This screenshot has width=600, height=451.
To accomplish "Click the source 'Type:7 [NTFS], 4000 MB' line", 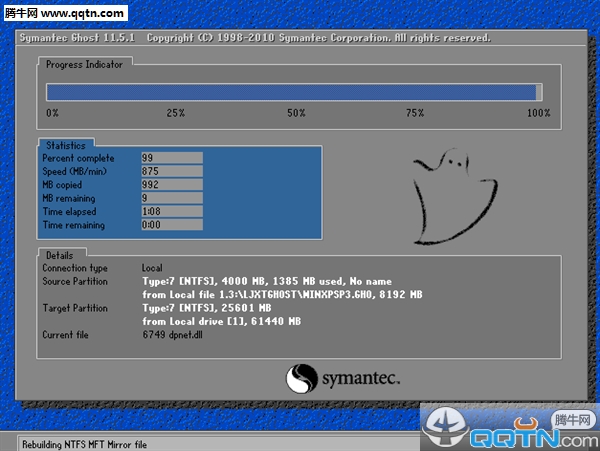I will click(267, 282).
